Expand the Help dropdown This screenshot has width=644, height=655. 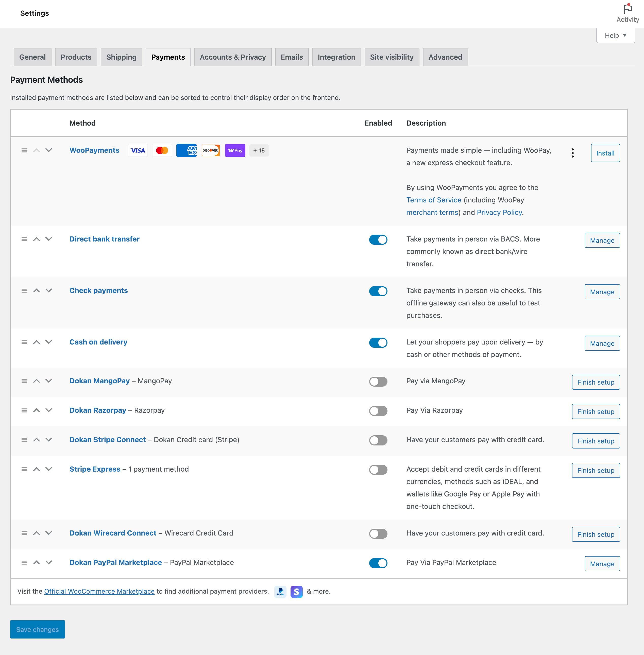pyautogui.click(x=616, y=36)
